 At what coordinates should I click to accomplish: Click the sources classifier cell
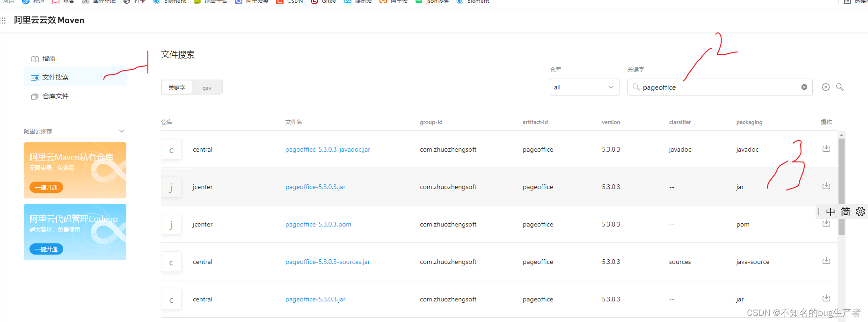(x=680, y=262)
